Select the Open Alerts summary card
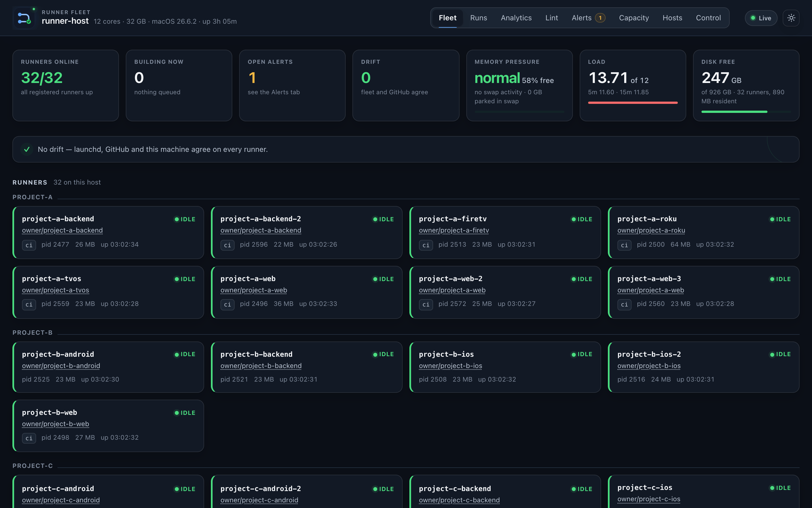 pyautogui.click(x=292, y=85)
